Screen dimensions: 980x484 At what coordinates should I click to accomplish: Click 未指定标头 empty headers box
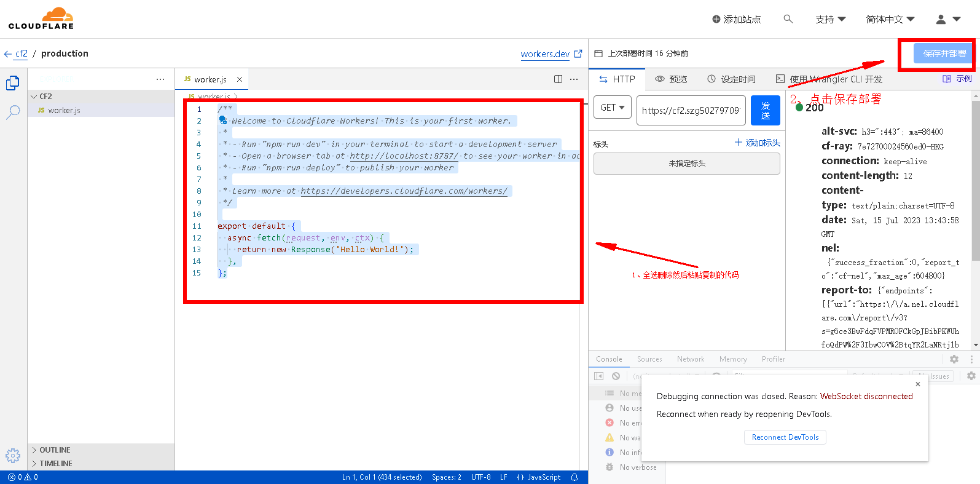687,164
